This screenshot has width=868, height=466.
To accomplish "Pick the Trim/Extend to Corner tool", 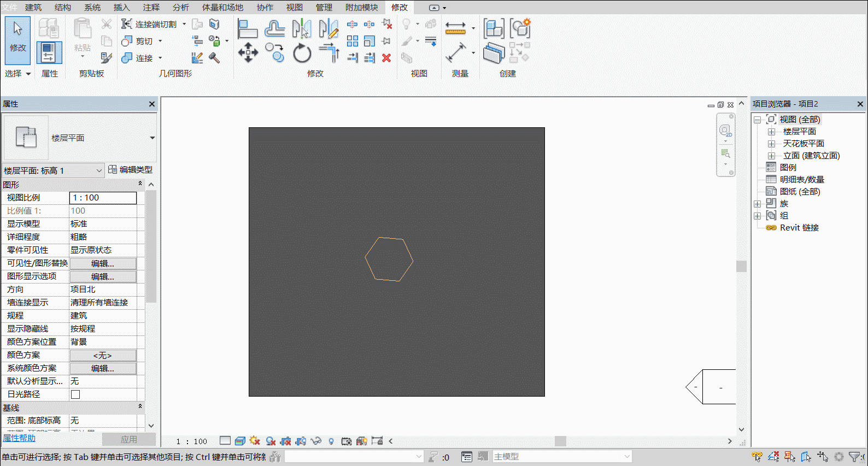I will [329, 53].
